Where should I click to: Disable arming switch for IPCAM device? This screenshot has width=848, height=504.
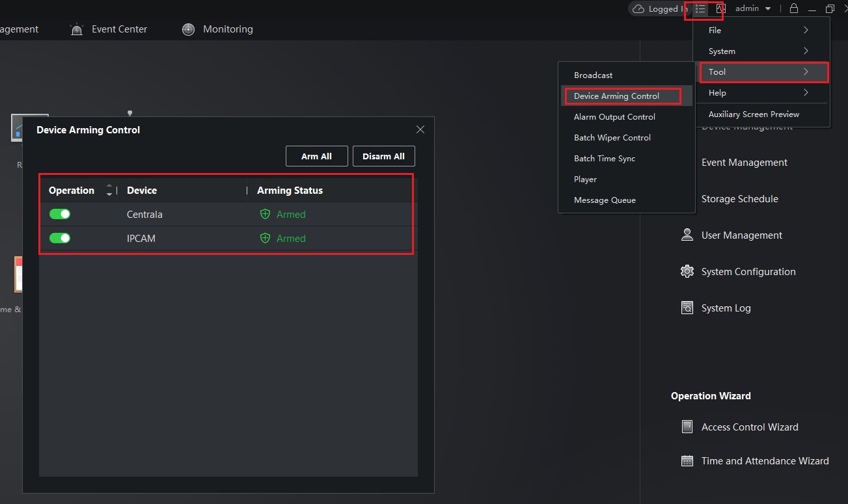(60, 238)
